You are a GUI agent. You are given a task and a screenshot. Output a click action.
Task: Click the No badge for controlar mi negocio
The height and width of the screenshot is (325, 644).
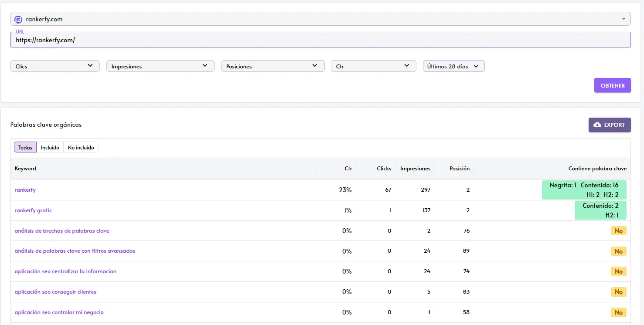click(x=618, y=312)
